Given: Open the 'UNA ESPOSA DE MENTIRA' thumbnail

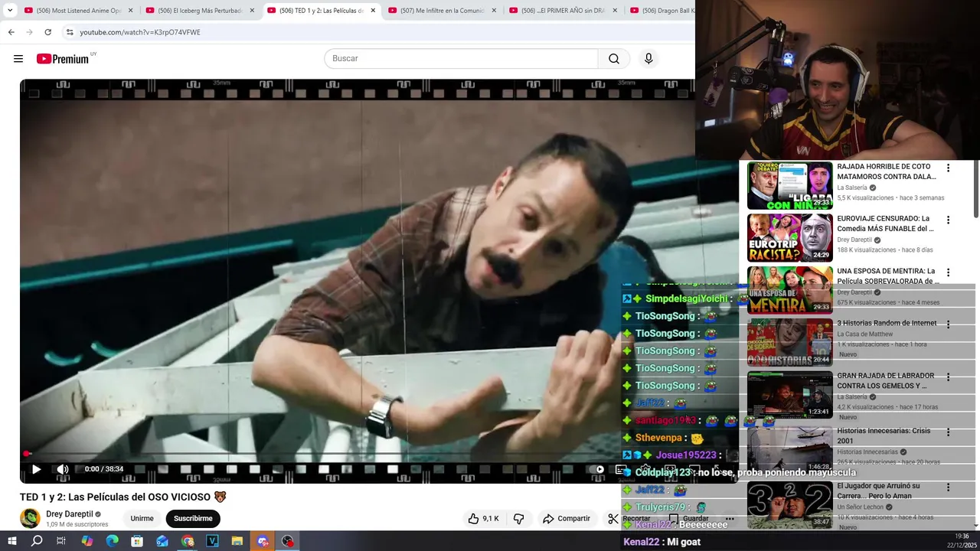Looking at the screenshot, I should point(789,289).
